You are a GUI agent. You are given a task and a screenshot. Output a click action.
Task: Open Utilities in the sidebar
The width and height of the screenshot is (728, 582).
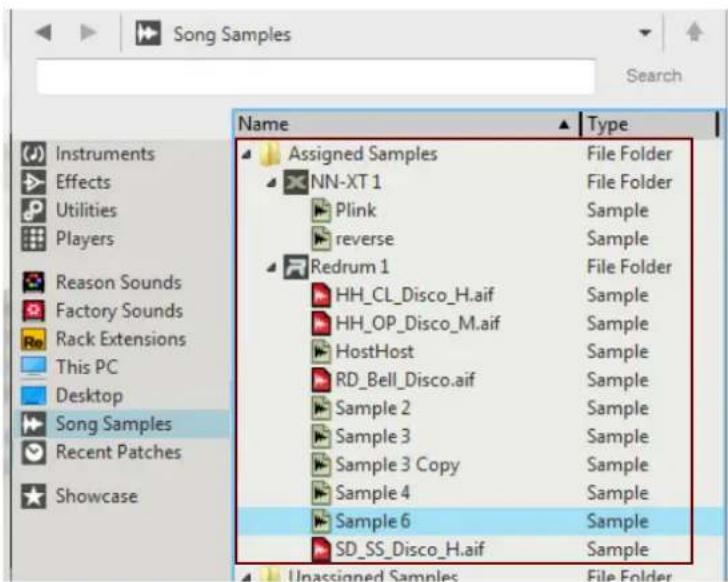(86, 210)
